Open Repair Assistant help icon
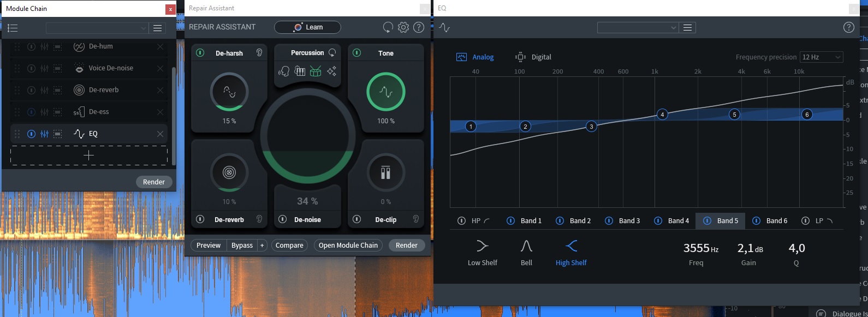The height and width of the screenshot is (317, 868). (x=419, y=27)
